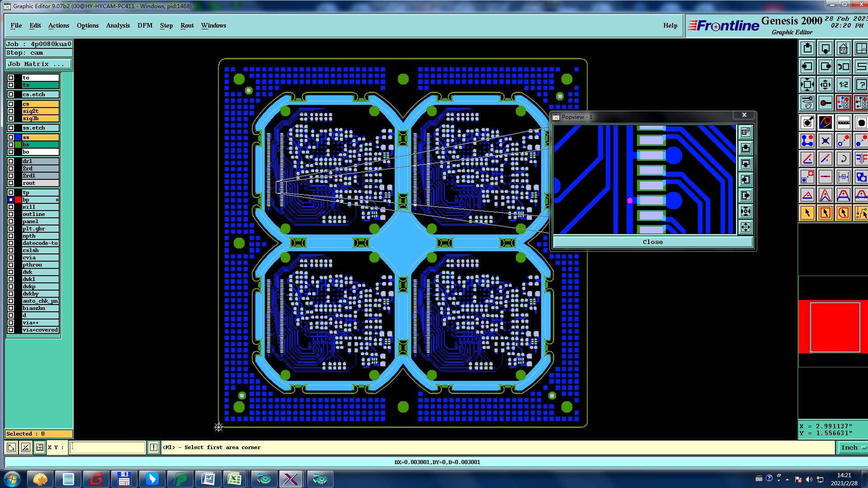The height and width of the screenshot is (488, 868).
Task: Click the Home view house icon
Action: [x=843, y=48]
